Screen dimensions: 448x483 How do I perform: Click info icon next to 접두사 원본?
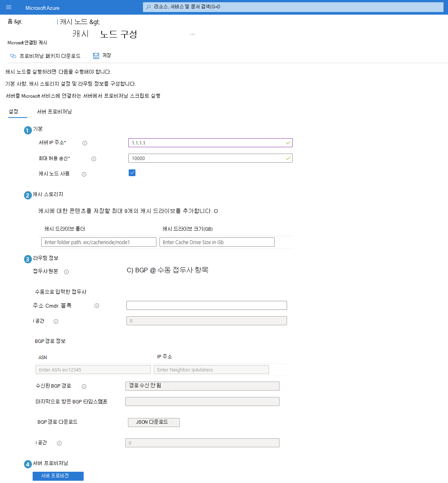(x=66, y=272)
